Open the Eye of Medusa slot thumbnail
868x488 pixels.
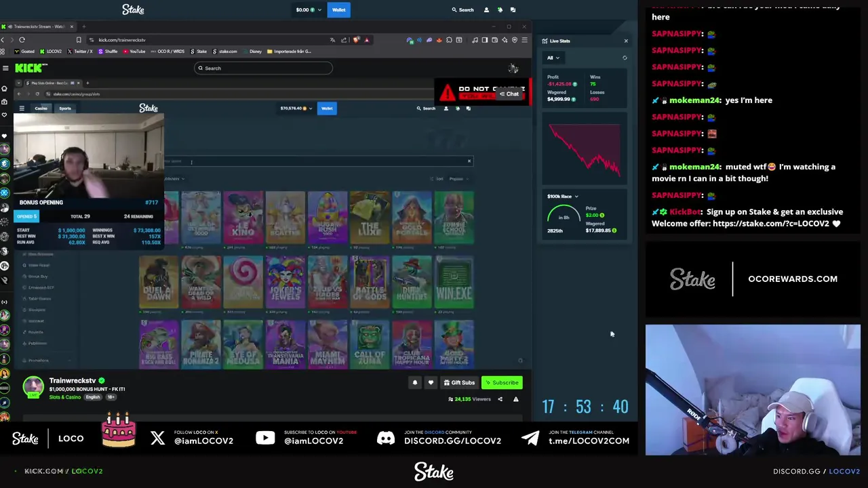point(243,344)
